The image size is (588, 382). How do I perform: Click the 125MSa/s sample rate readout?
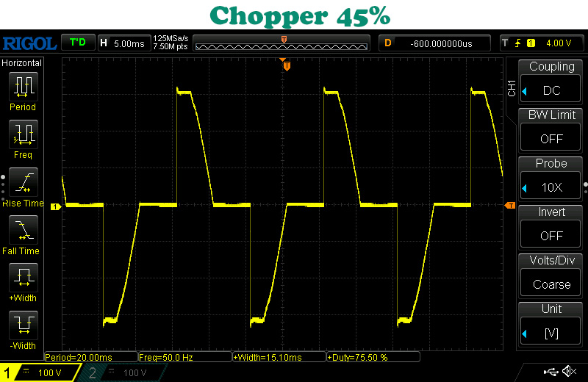tap(171, 38)
